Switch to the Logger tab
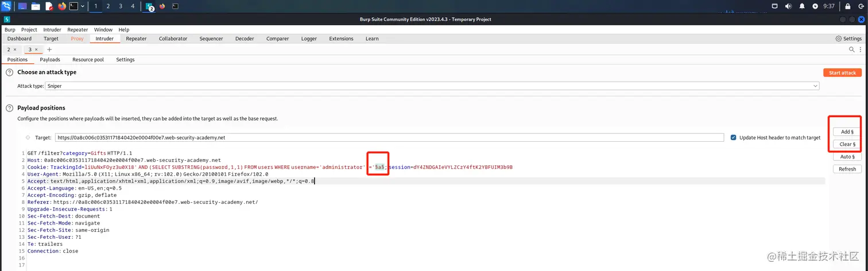 coord(309,38)
